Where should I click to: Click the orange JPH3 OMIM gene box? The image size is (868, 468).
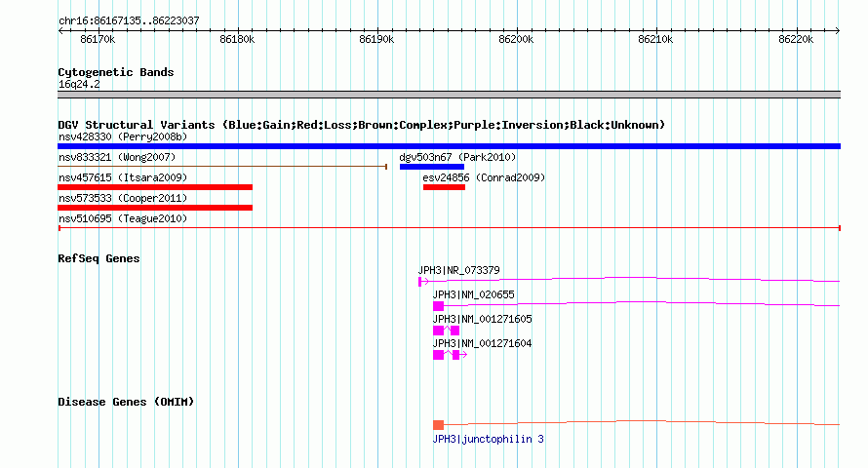tap(439, 425)
